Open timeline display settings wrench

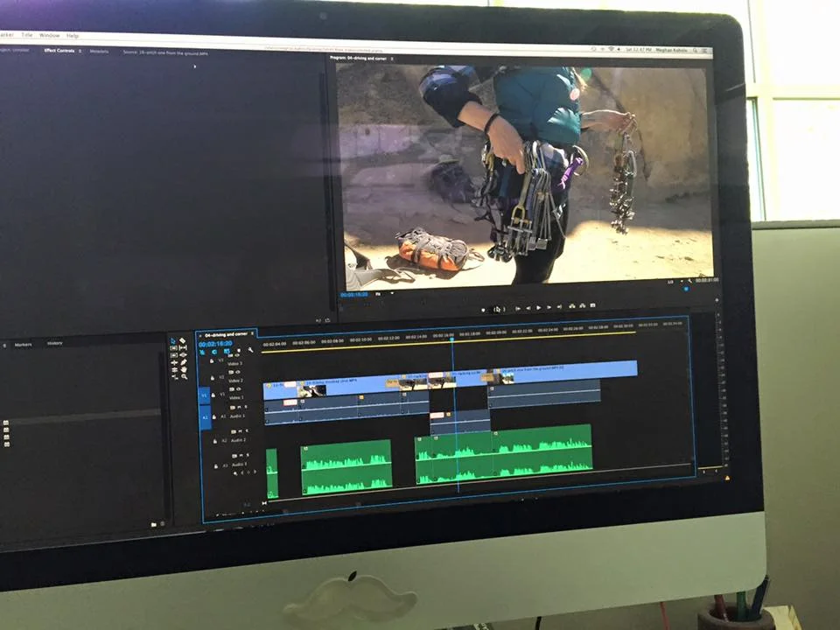click(x=251, y=350)
